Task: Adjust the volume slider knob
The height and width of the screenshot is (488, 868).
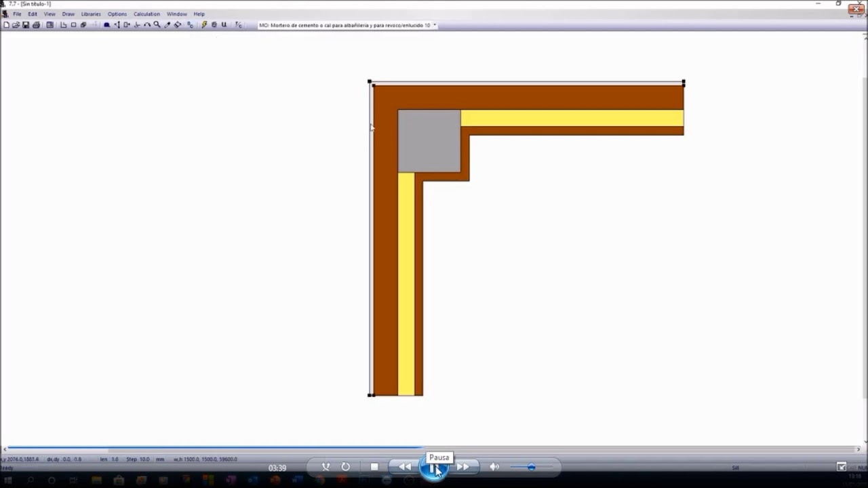Action: point(531,467)
